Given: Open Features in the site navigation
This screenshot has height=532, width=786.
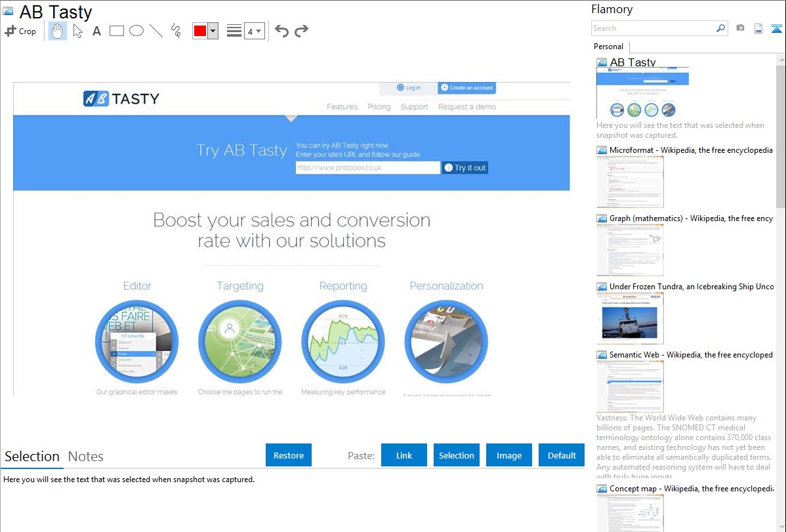Looking at the screenshot, I should 342,107.
